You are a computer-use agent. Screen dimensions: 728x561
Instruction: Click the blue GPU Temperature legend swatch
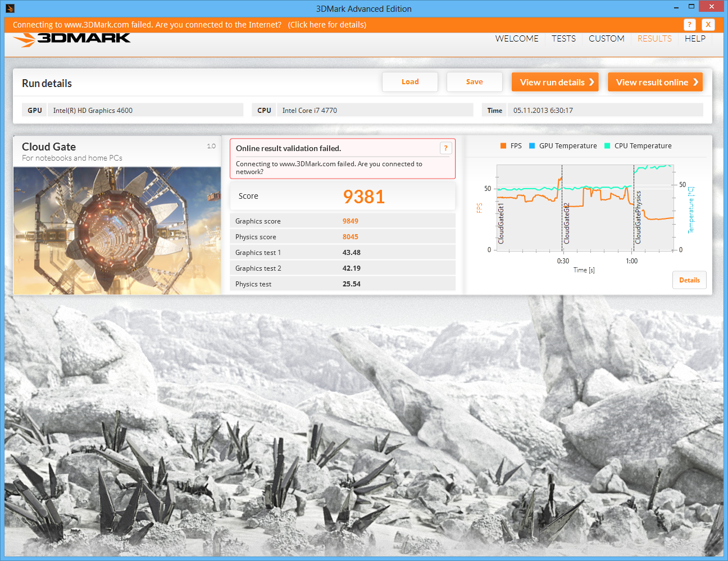[532, 146]
